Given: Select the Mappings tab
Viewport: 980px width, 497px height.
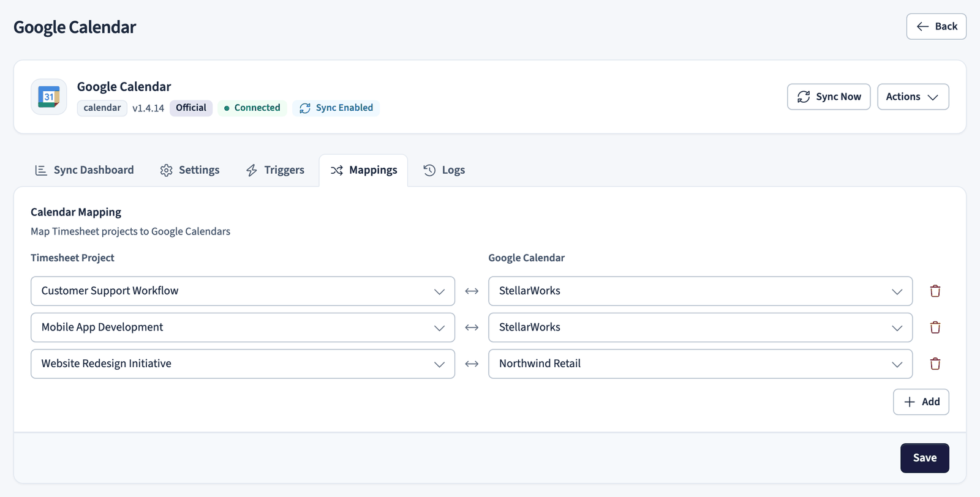Looking at the screenshot, I should 363,170.
